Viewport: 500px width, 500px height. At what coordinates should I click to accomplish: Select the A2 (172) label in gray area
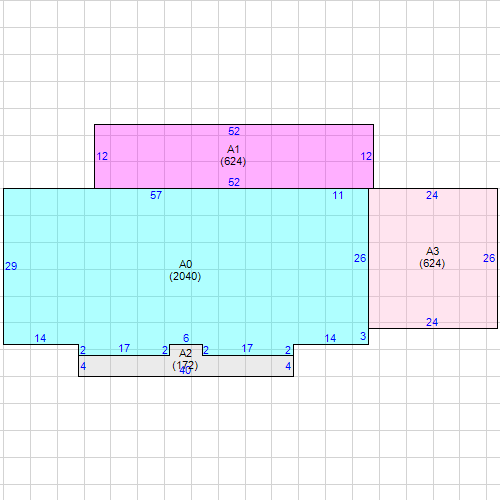185,359
